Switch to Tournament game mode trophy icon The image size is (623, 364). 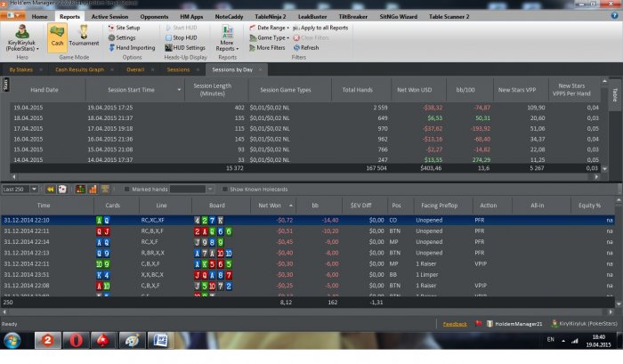tap(84, 36)
